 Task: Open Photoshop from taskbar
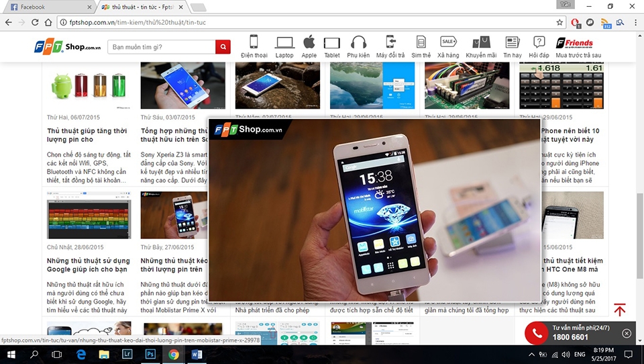tap(150, 355)
